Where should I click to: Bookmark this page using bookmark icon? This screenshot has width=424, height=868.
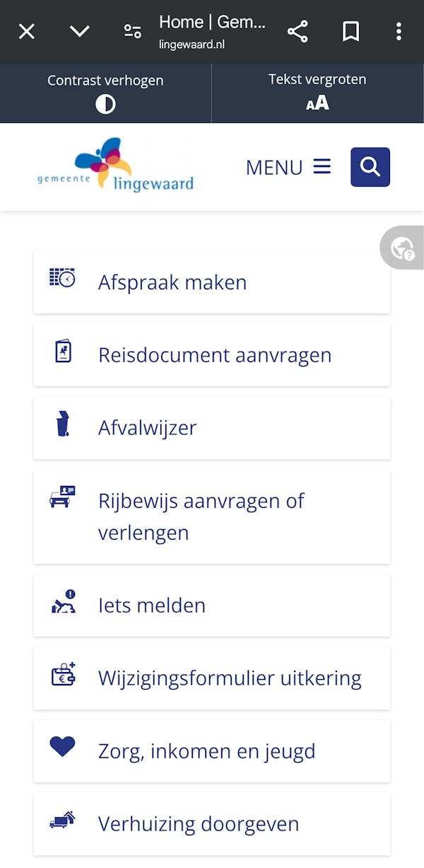[x=351, y=31]
